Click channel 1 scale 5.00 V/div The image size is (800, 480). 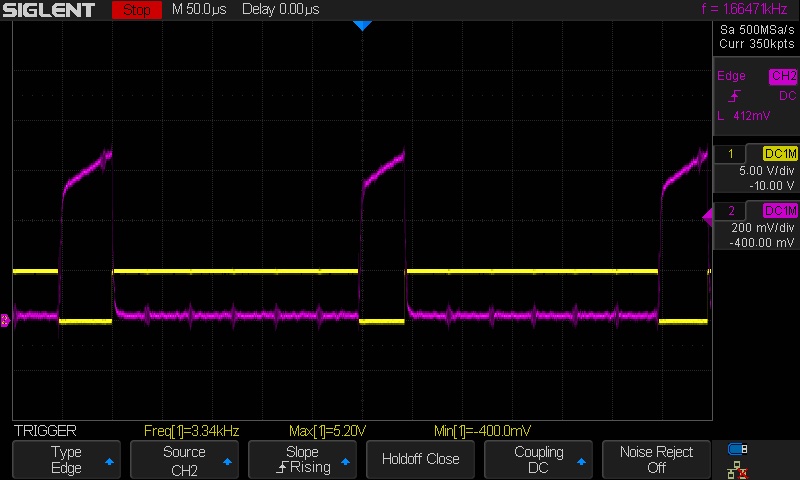(766, 171)
